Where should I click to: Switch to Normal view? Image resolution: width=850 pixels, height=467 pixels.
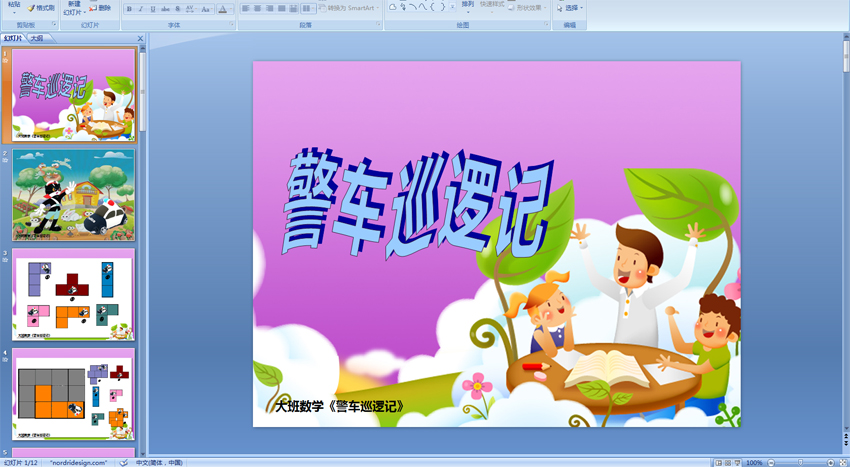pos(718,463)
